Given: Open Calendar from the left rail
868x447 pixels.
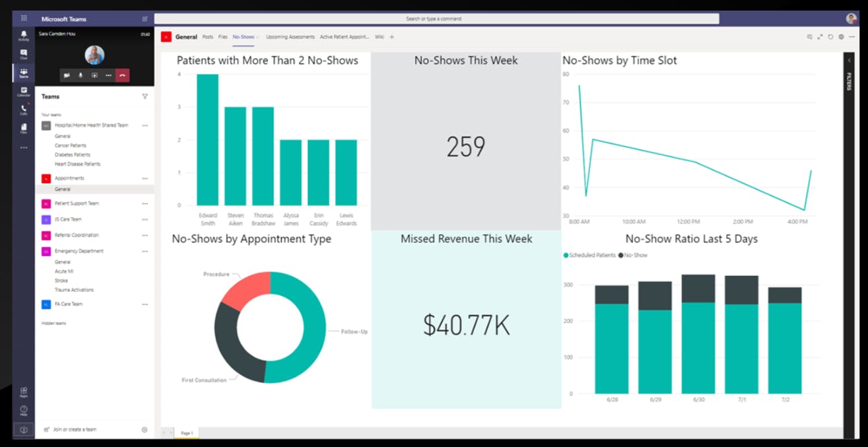Looking at the screenshot, I should (24, 91).
